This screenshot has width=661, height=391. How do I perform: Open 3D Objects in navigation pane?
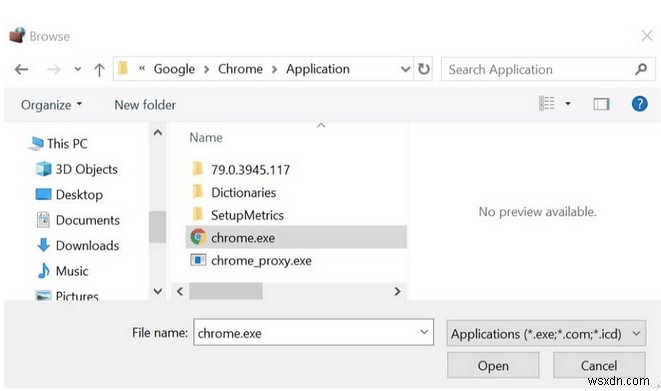coord(77,169)
